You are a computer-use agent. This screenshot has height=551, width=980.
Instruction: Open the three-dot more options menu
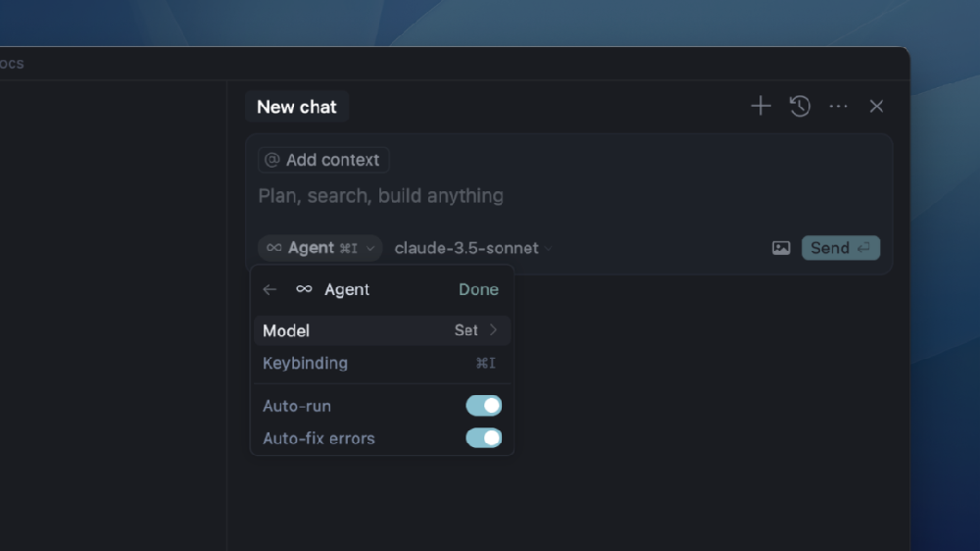(838, 106)
